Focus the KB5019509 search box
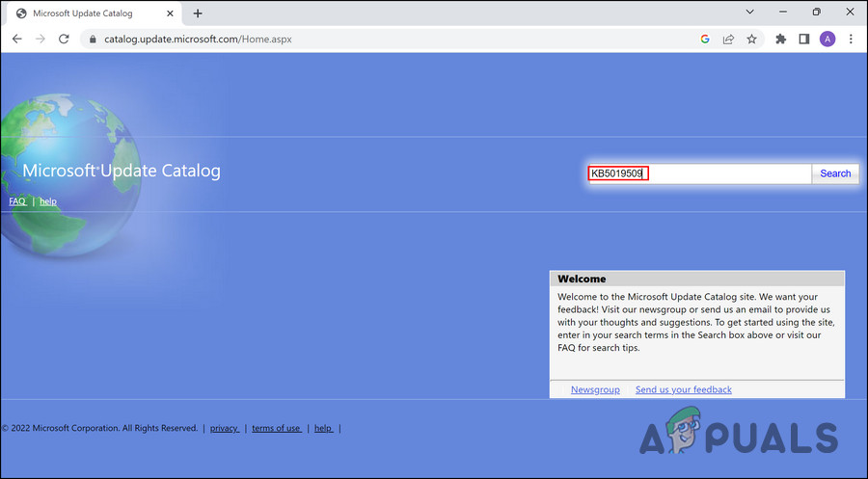 699,173
